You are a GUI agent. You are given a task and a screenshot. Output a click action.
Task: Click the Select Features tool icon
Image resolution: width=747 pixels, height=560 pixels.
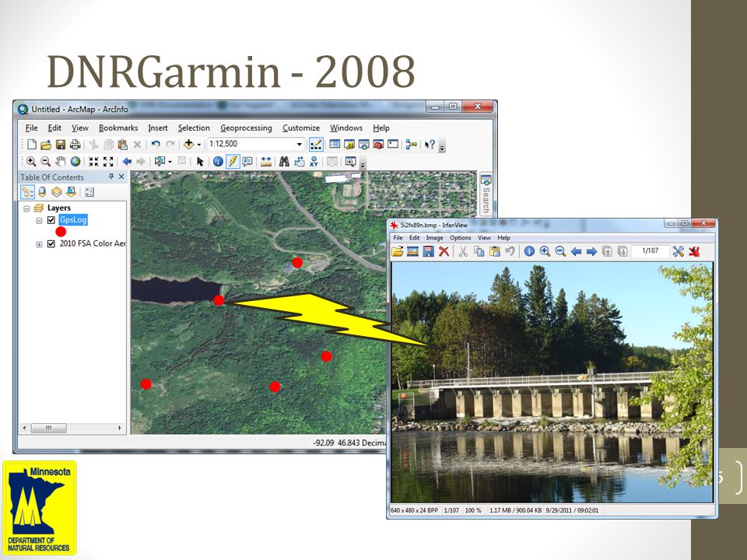[x=160, y=162]
